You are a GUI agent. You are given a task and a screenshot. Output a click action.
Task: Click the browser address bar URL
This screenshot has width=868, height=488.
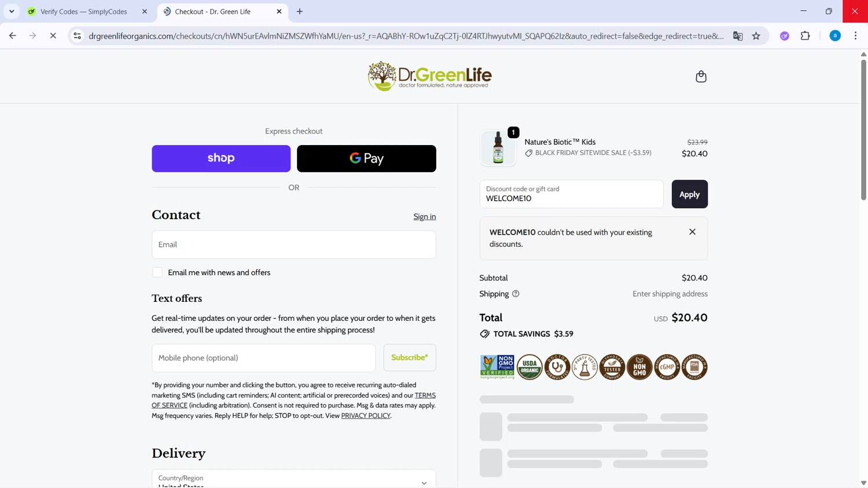406,36
